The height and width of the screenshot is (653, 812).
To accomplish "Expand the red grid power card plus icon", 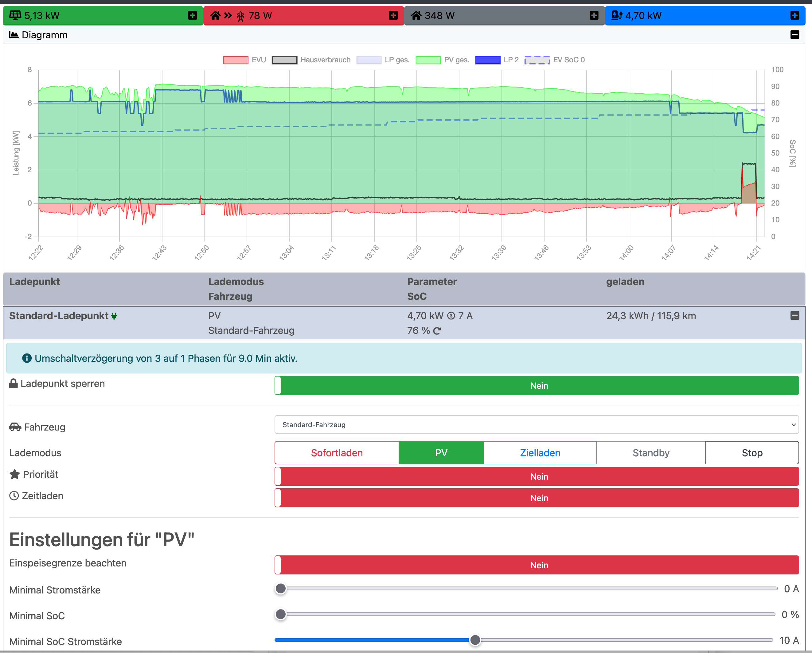I will pos(393,15).
